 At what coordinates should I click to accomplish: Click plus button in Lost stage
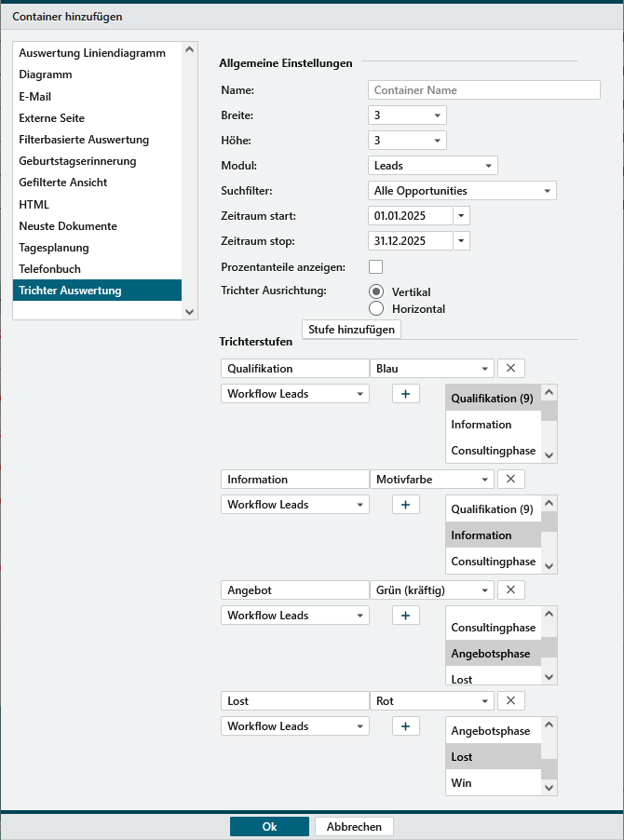coord(405,726)
